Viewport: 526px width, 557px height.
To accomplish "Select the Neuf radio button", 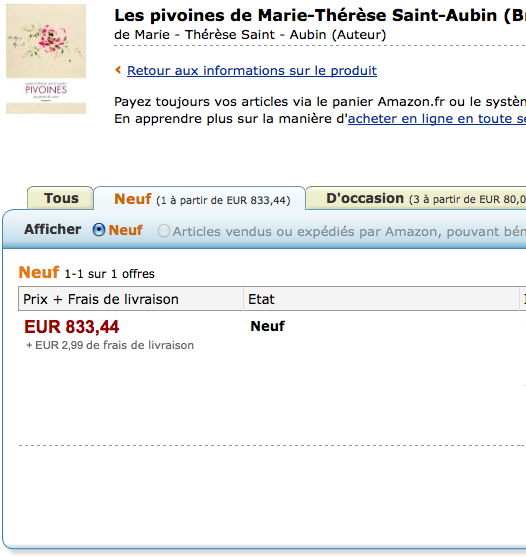I will click(99, 230).
